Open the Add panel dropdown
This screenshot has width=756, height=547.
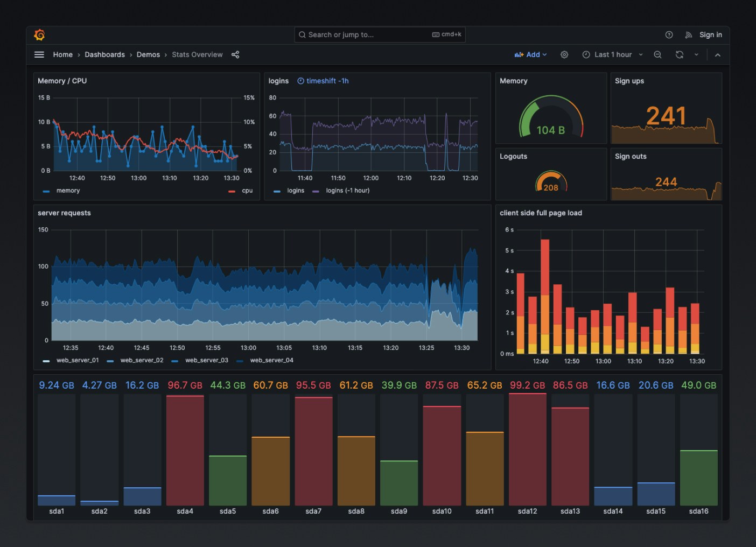(x=530, y=54)
